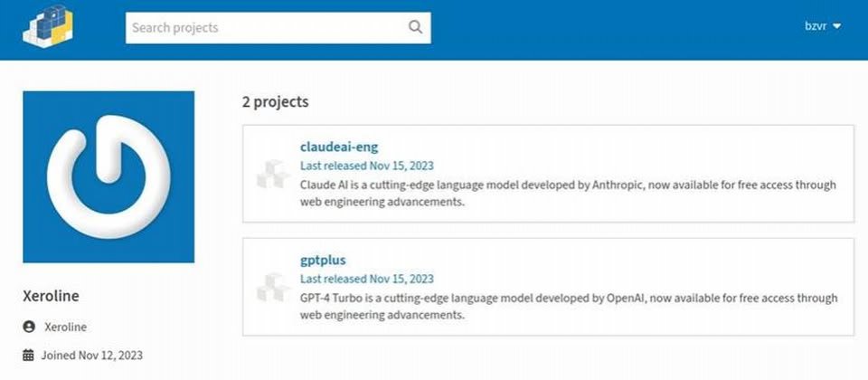Click the claudeai-eng package cube icon
Image resolution: width=868 pixels, height=380 pixels.
pyautogui.click(x=273, y=174)
